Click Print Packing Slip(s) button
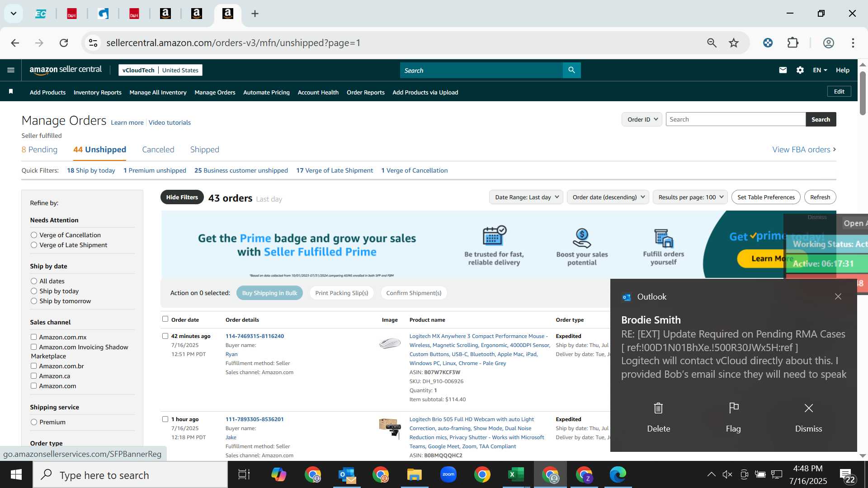 click(x=342, y=293)
